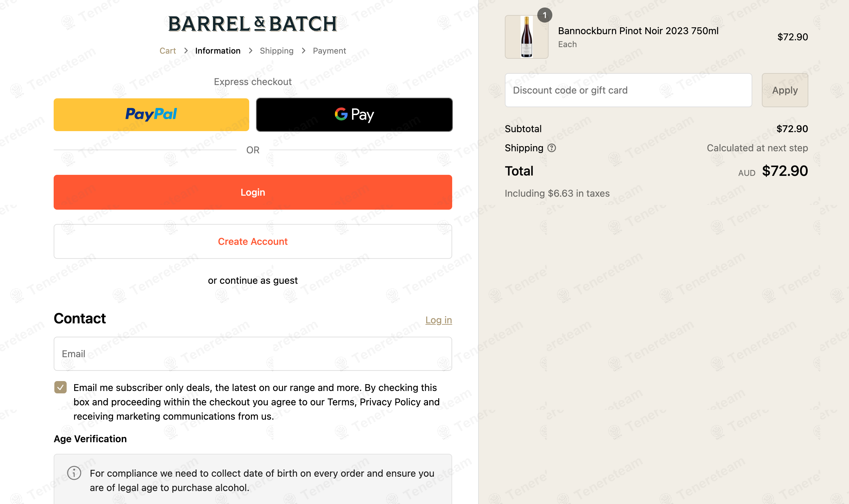Select the Information breadcrumb step
This screenshot has width=849, height=504.
[218, 51]
